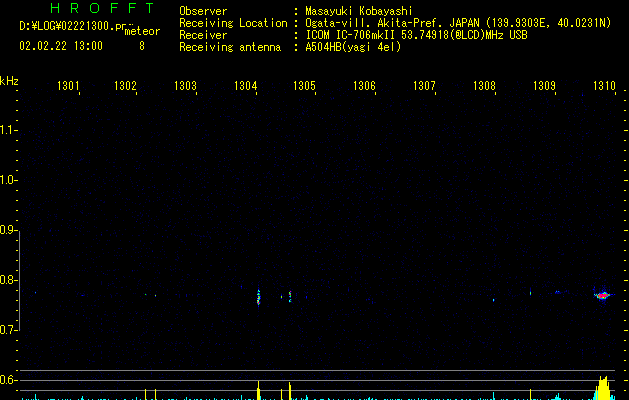Click time axis label 1301
Screen dimensions: 629x400
[68, 86]
